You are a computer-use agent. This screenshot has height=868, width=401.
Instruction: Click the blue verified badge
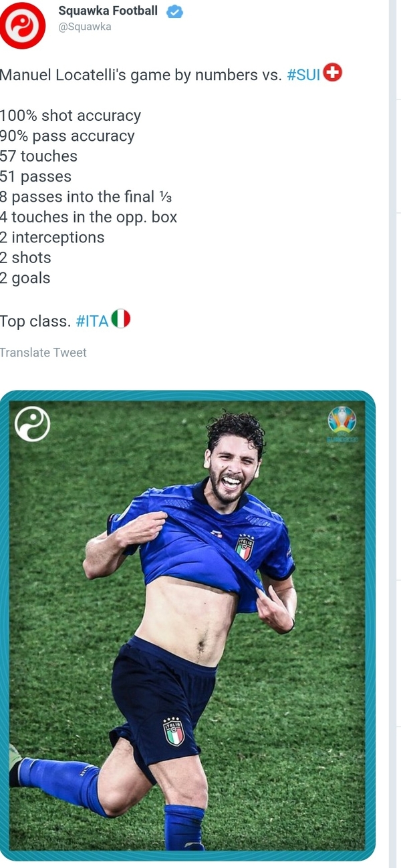tap(174, 11)
